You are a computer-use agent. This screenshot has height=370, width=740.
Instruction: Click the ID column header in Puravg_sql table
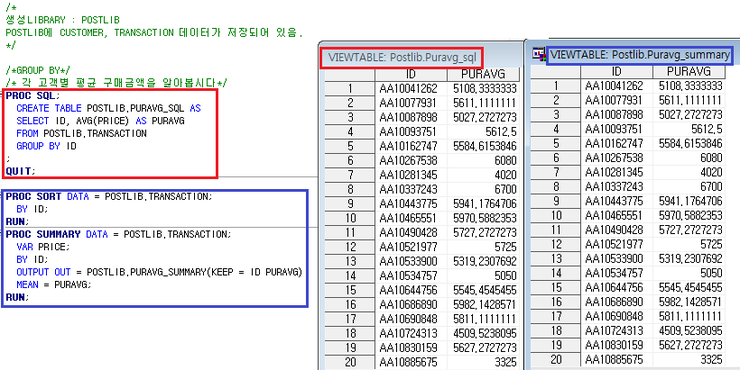(x=411, y=75)
